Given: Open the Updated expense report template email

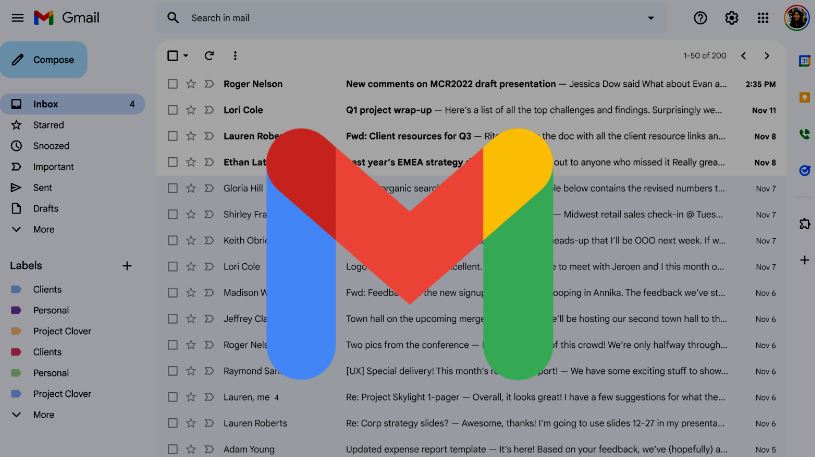Looking at the screenshot, I should pyautogui.click(x=471, y=449).
